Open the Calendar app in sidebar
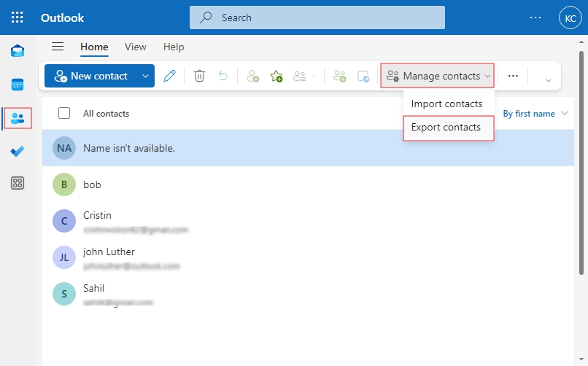The image size is (588, 366). coord(18,85)
